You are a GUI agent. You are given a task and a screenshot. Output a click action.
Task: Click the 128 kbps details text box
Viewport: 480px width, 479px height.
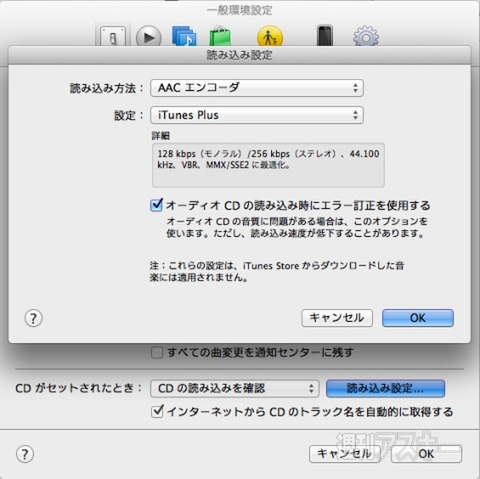[x=268, y=165]
